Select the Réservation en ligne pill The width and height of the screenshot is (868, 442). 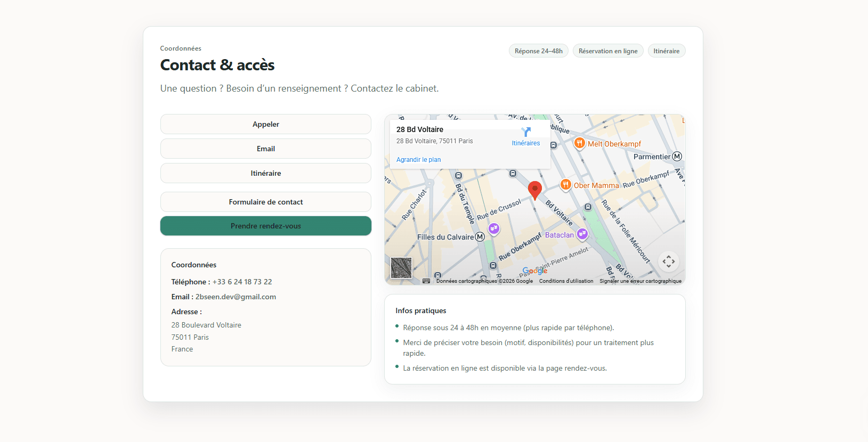pyautogui.click(x=607, y=51)
